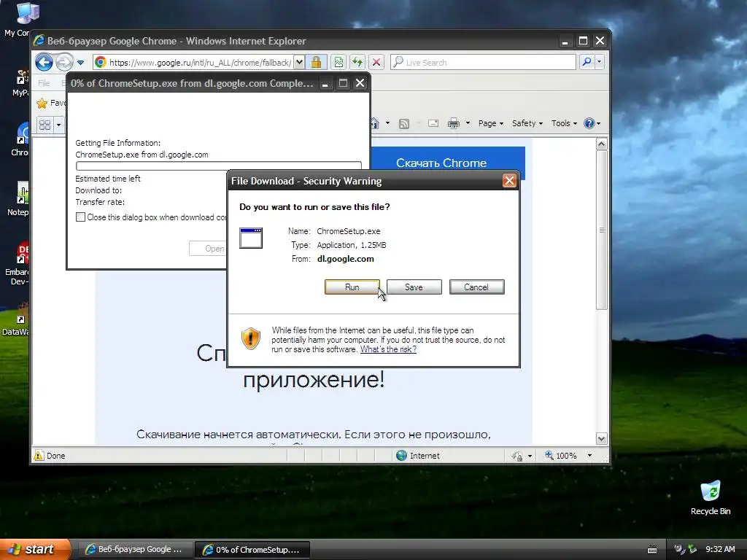Open search provider dropdown

click(x=600, y=62)
